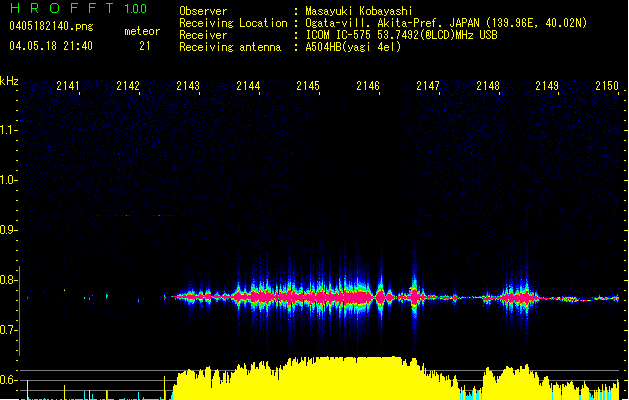Select the Ogata-vill. Akita-Pref. JAPAN location text

point(446,23)
